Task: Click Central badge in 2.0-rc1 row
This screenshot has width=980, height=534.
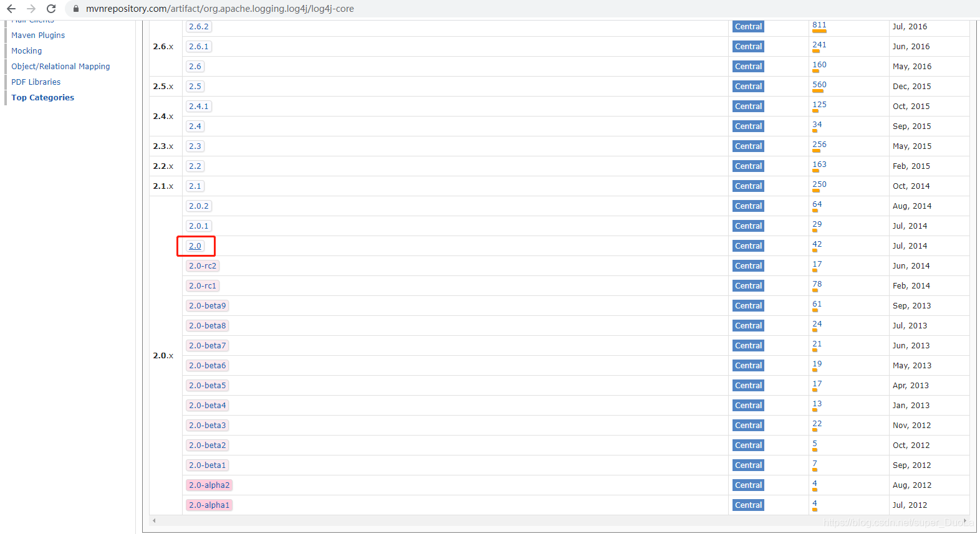Action: click(748, 286)
